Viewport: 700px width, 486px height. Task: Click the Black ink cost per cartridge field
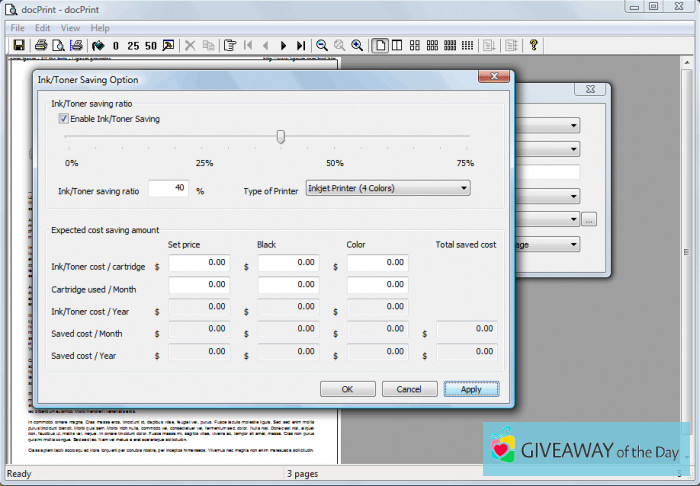pos(288,263)
